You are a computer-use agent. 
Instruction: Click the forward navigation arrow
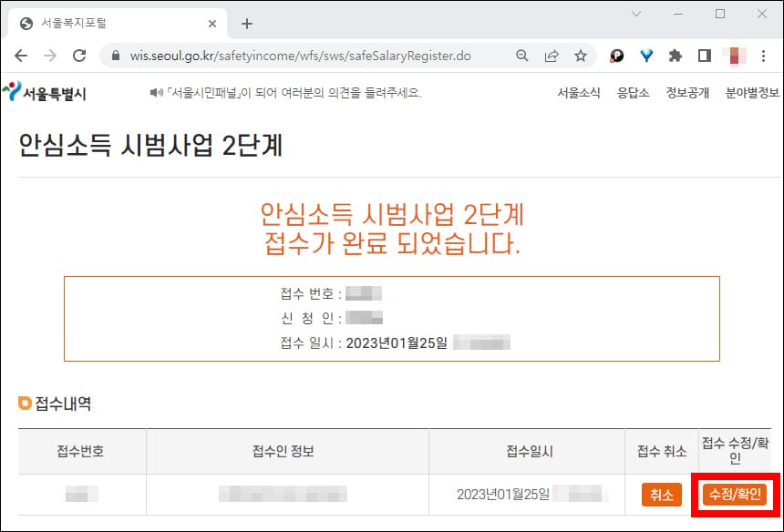[50, 56]
